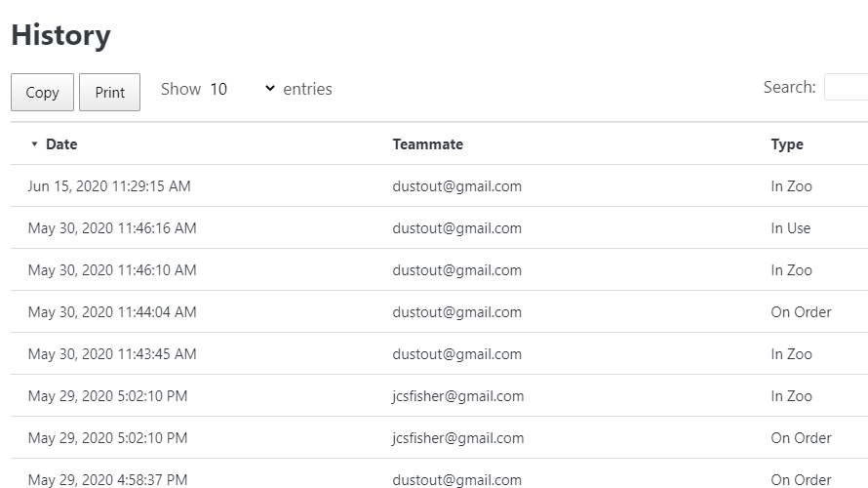Click the first On Order type cell
This screenshot has height=488, width=868.
801,312
